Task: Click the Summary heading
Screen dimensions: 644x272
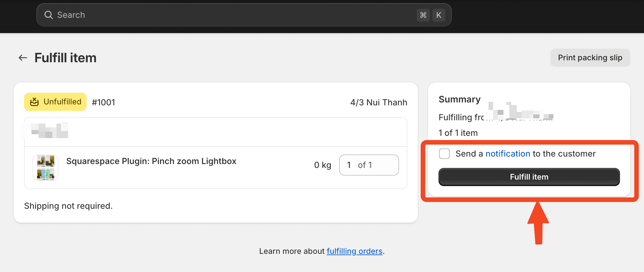Action: (x=459, y=99)
